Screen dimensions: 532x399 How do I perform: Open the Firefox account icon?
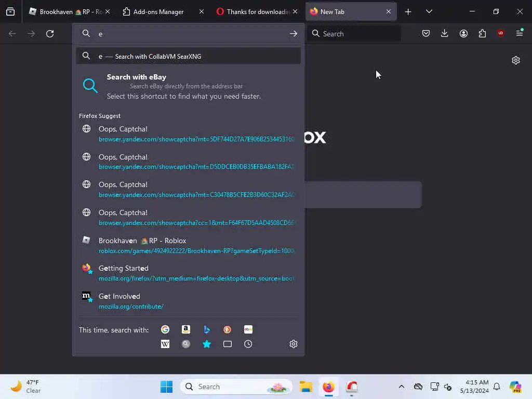pyautogui.click(x=463, y=33)
